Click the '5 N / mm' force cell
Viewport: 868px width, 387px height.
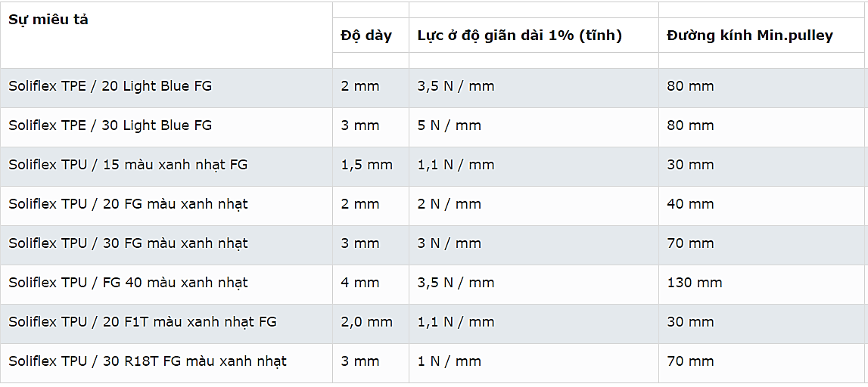(x=449, y=125)
